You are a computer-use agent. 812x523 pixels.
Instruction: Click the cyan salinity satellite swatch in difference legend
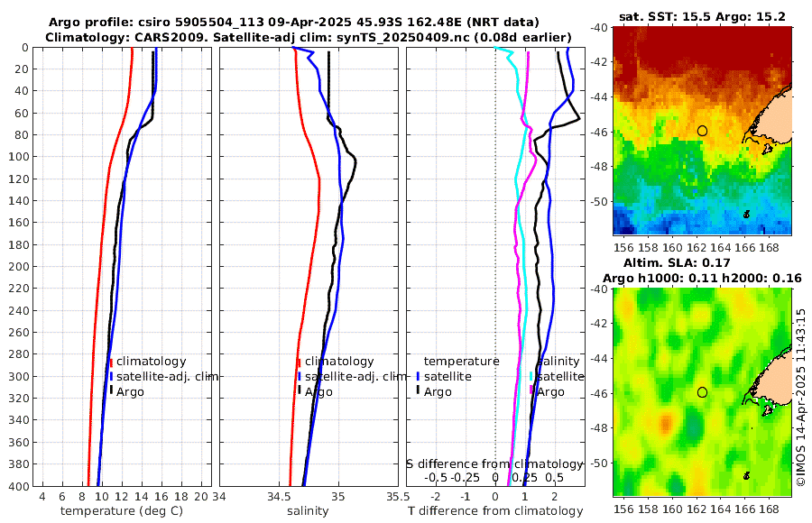(x=531, y=376)
